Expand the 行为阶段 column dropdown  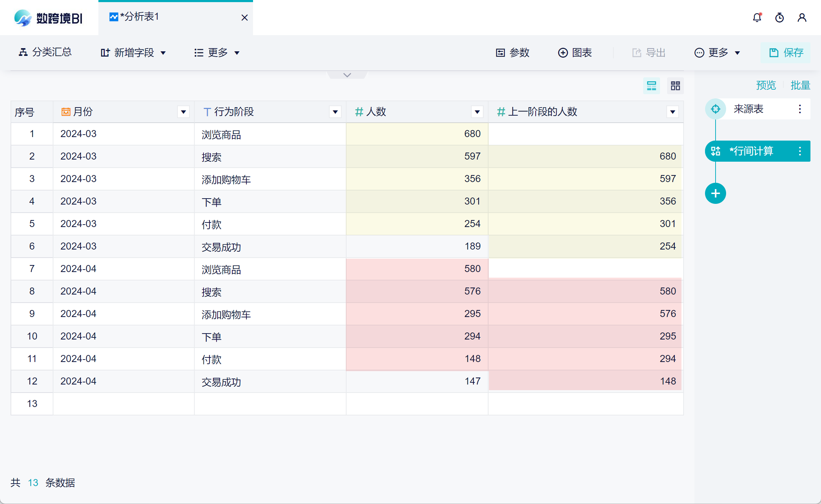pos(335,112)
